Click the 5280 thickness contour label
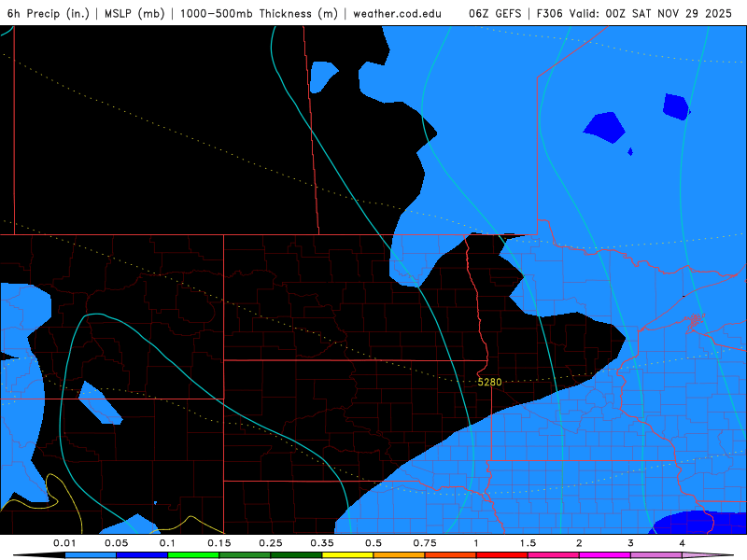The image size is (747, 560). [489, 382]
